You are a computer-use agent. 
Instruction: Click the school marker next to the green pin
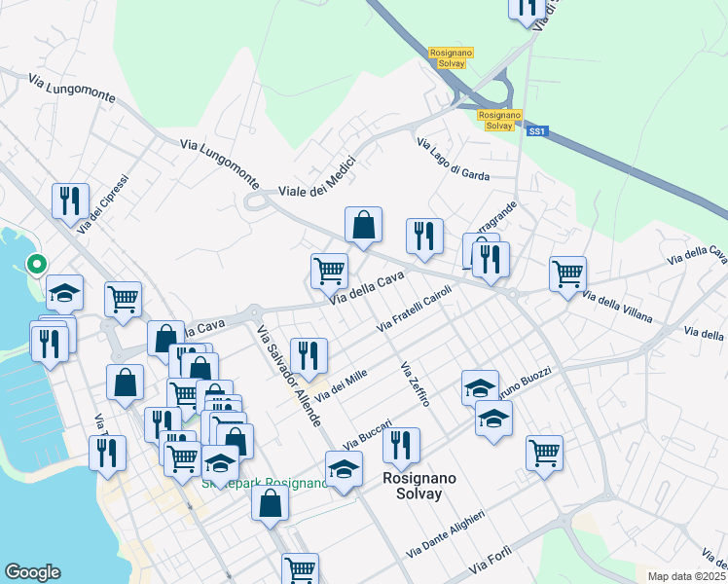tap(64, 292)
